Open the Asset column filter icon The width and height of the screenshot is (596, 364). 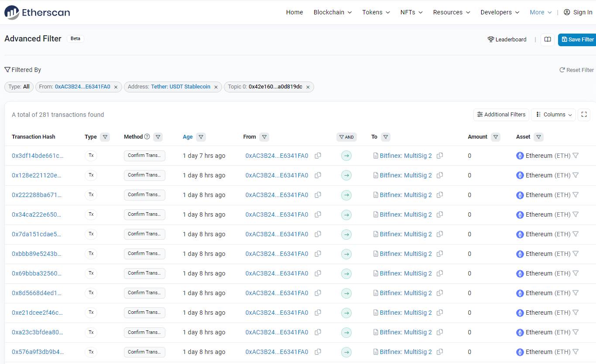click(539, 137)
